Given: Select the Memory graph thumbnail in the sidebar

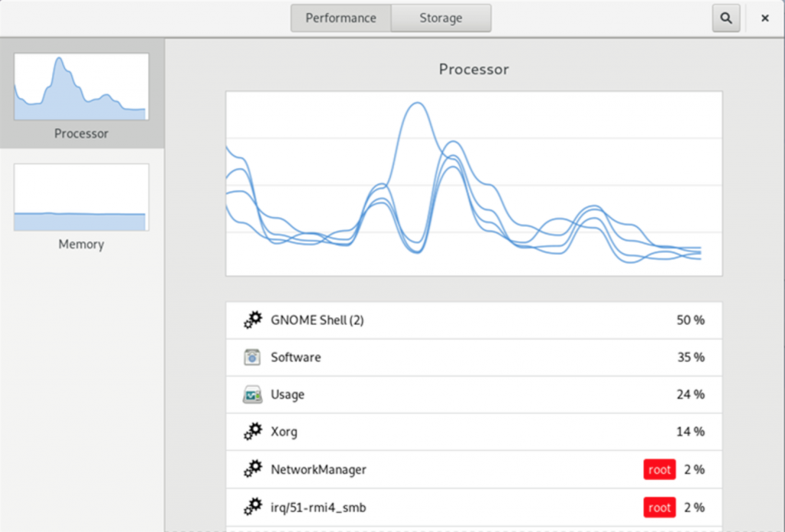Looking at the screenshot, I should click(81, 197).
